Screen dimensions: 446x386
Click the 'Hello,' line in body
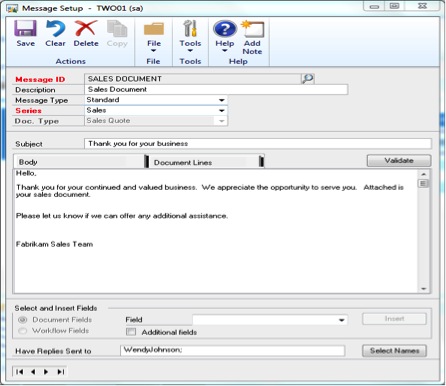point(26,173)
